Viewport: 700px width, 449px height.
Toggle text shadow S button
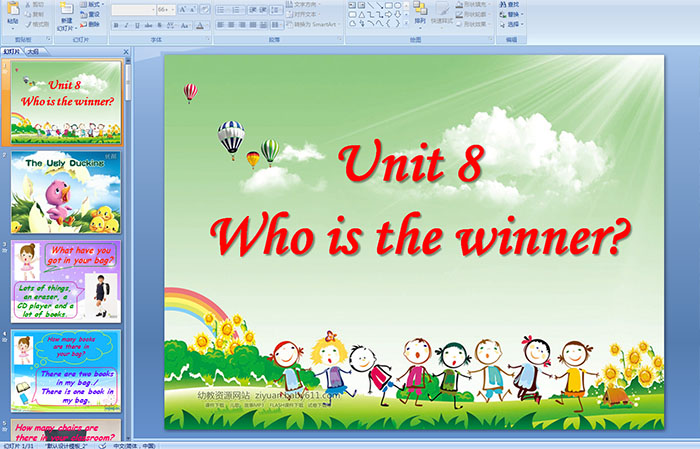(x=160, y=25)
